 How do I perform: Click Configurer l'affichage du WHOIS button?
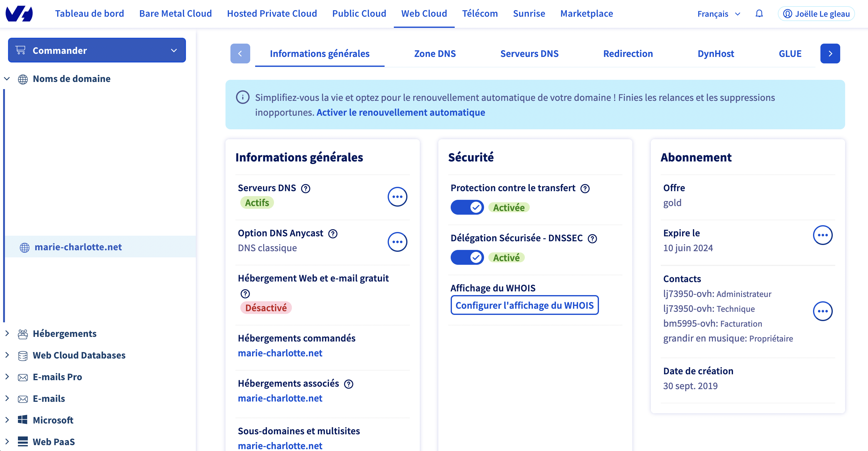524,305
